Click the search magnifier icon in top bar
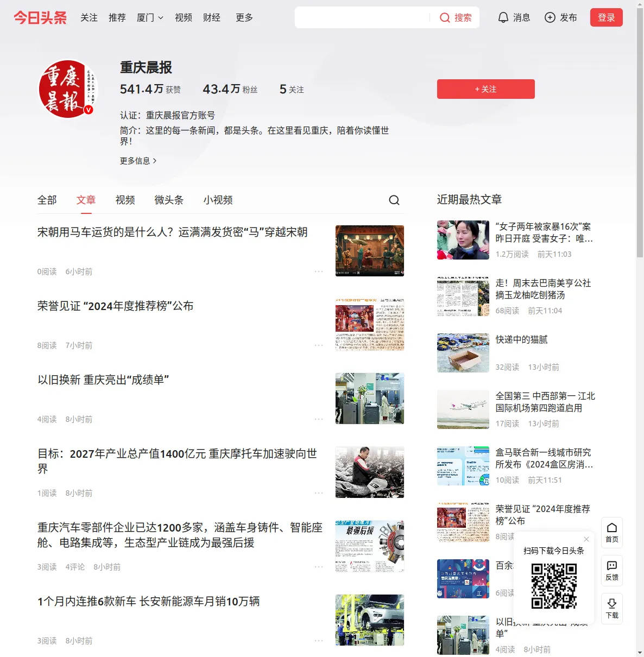Image resolution: width=644 pixels, height=657 pixels. [x=445, y=18]
